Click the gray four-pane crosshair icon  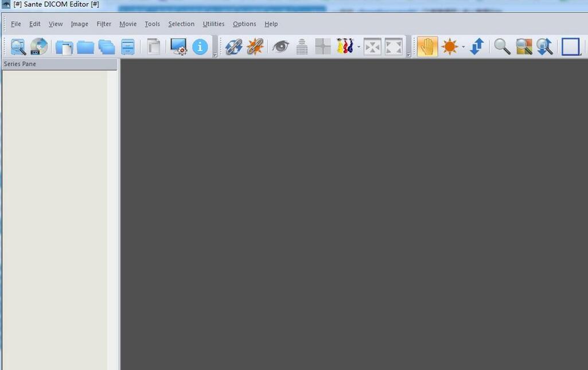pyautogui.click(x=323, y=47)
